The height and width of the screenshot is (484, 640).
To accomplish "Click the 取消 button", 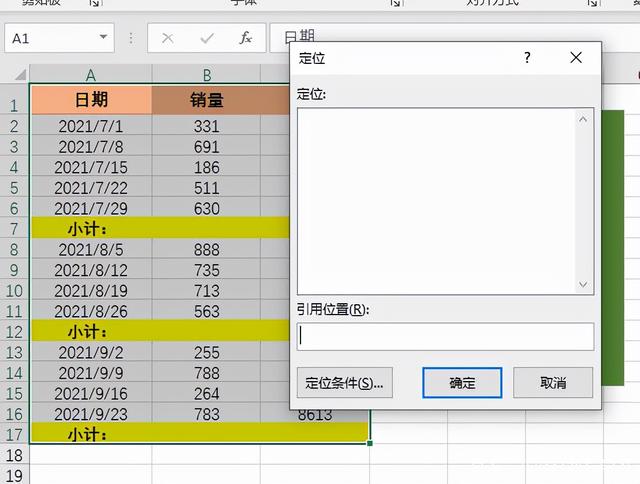I will click(x=553, y=382).
